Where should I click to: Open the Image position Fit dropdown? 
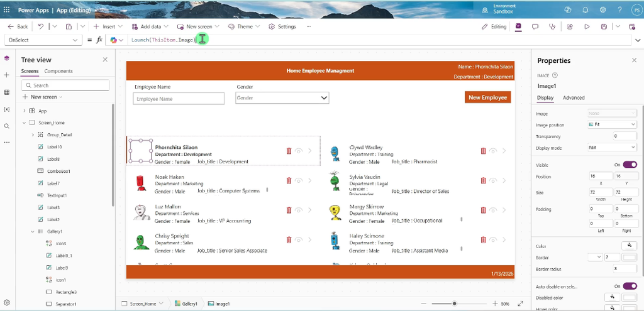click(x=612, y=124)
